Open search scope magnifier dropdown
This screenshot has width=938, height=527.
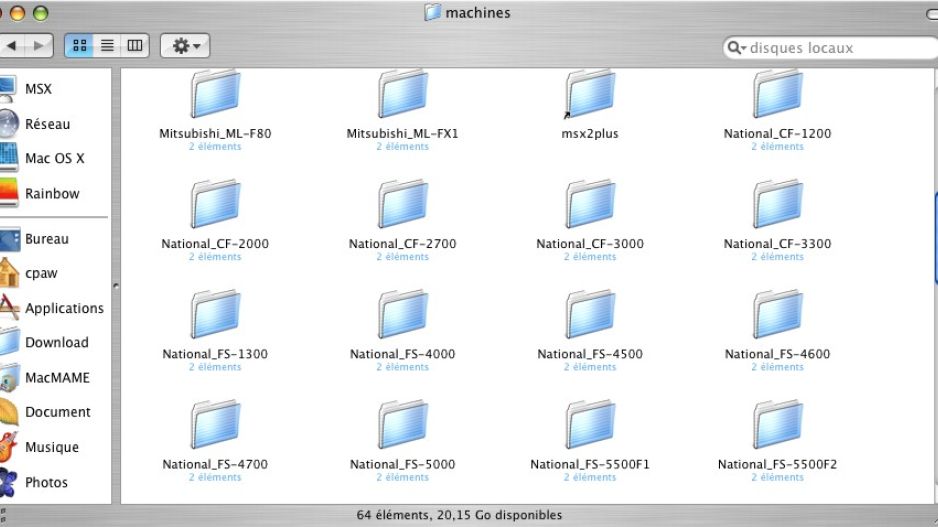point(738,48)
